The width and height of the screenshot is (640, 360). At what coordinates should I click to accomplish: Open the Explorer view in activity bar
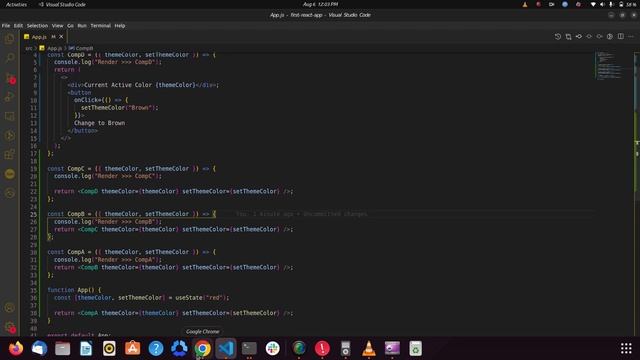[9, 39]
